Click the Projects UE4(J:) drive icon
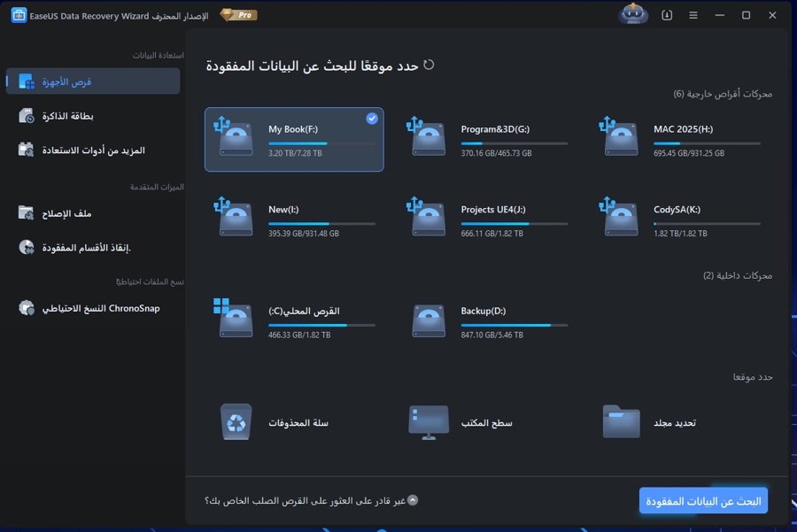Screen dimensions: 797x532 [428, 218]
